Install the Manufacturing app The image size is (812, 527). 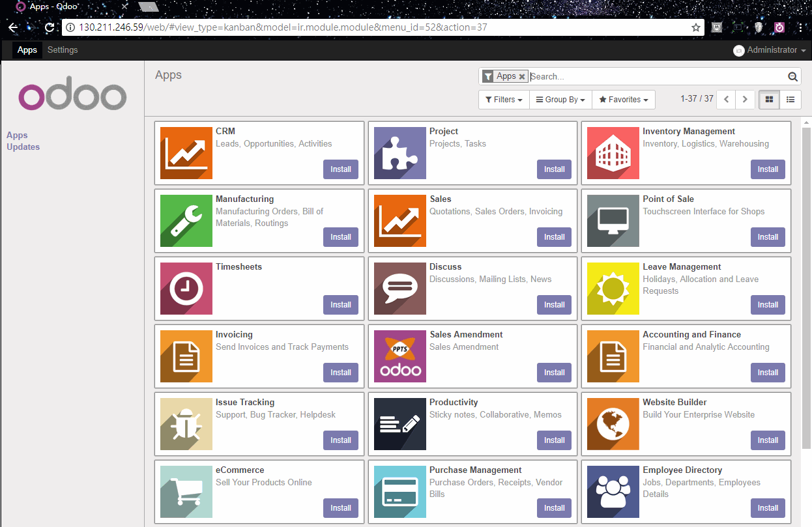point(341,237)
